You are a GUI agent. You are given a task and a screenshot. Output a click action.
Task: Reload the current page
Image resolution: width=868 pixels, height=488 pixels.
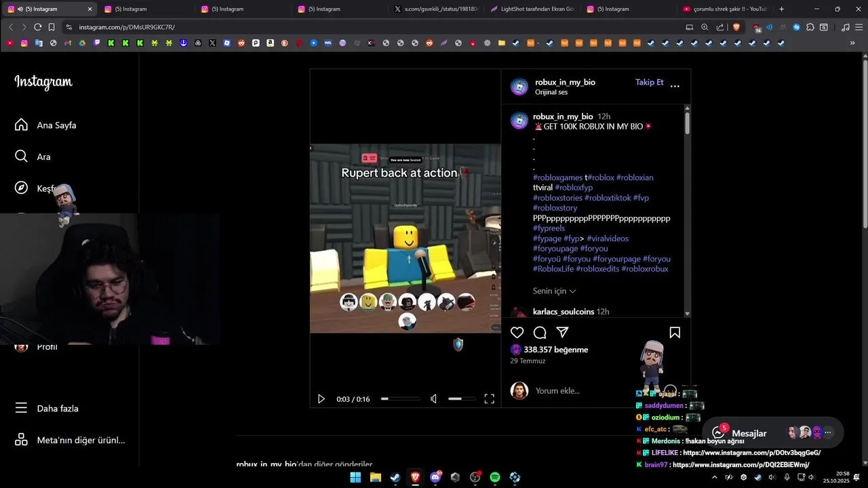click(38, 27)
